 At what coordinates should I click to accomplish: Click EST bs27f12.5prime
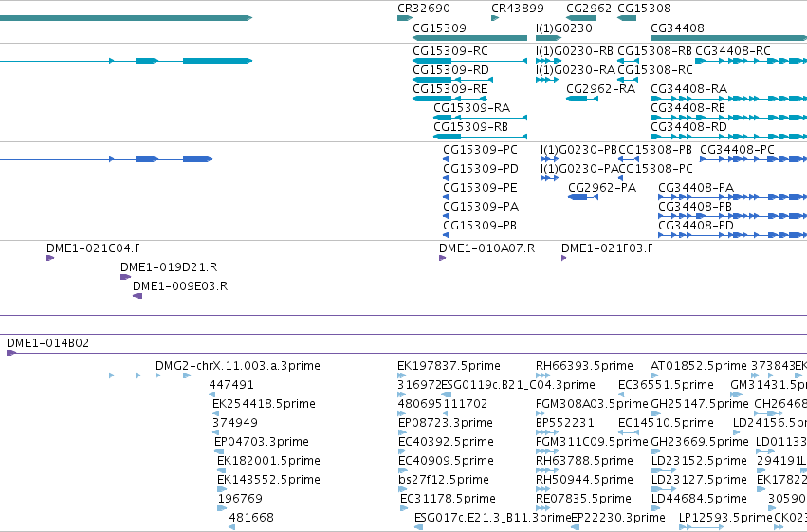coord(402,490)
